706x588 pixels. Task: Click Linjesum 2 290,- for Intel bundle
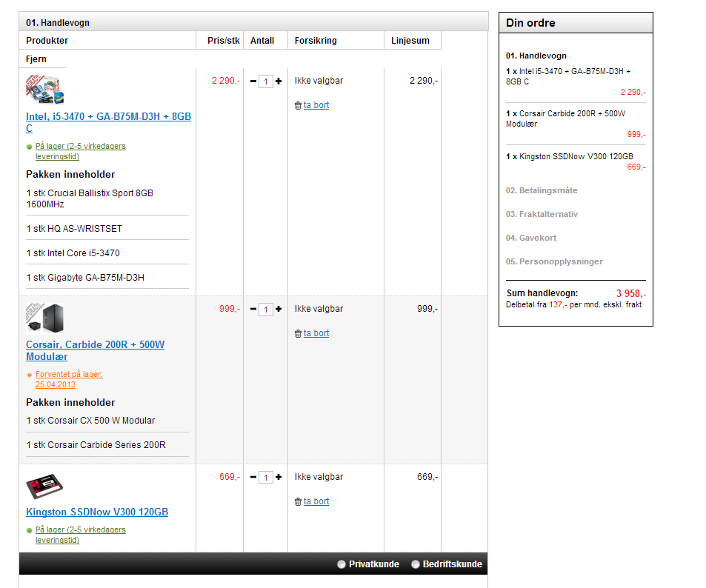[x=423, y=81]
